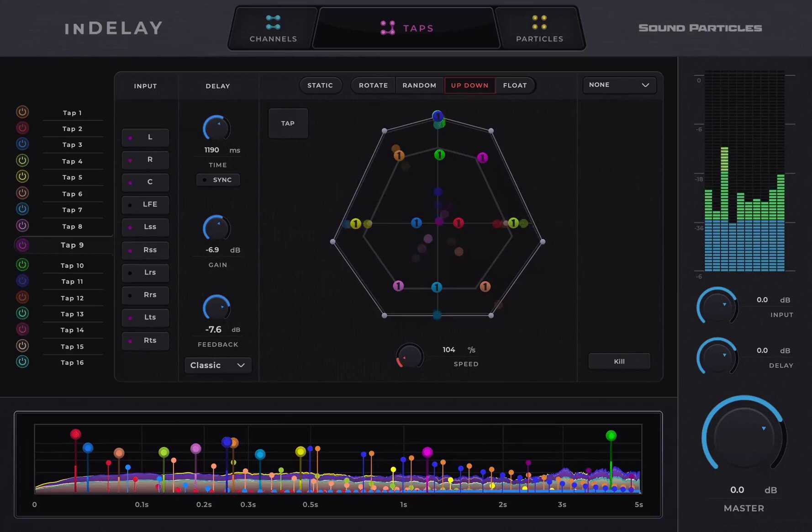812x532 pixels.
Task: Select the ROTATE movement mode
Action: click(x=373, y=85)
